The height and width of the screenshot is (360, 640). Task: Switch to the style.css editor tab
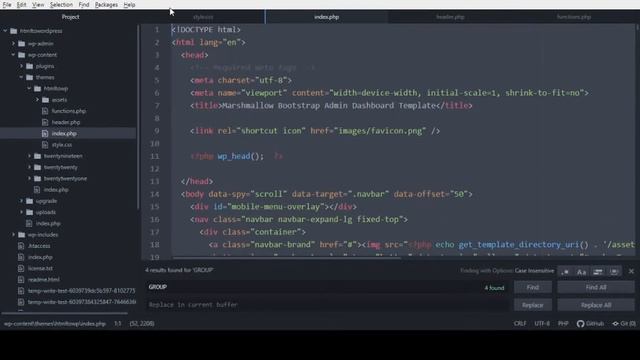point(203,17)
